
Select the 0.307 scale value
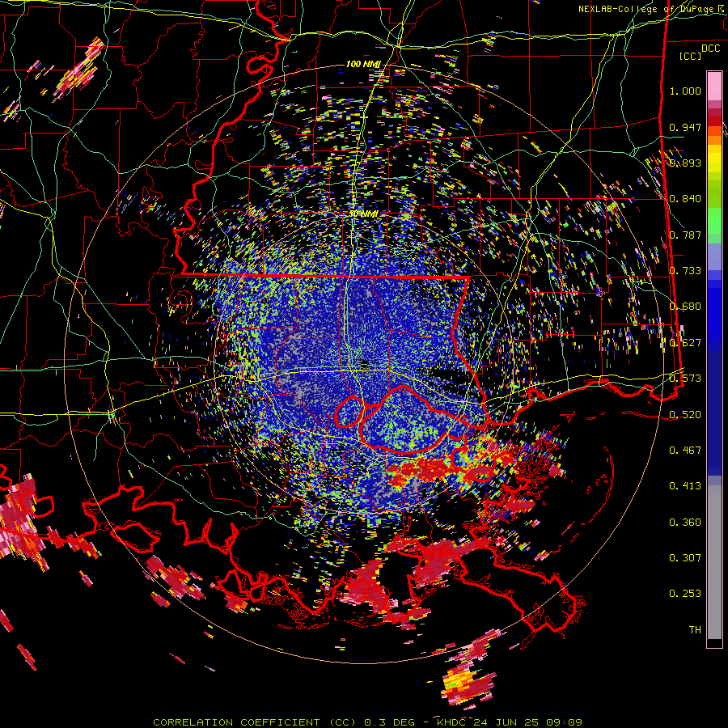[685, 558]
